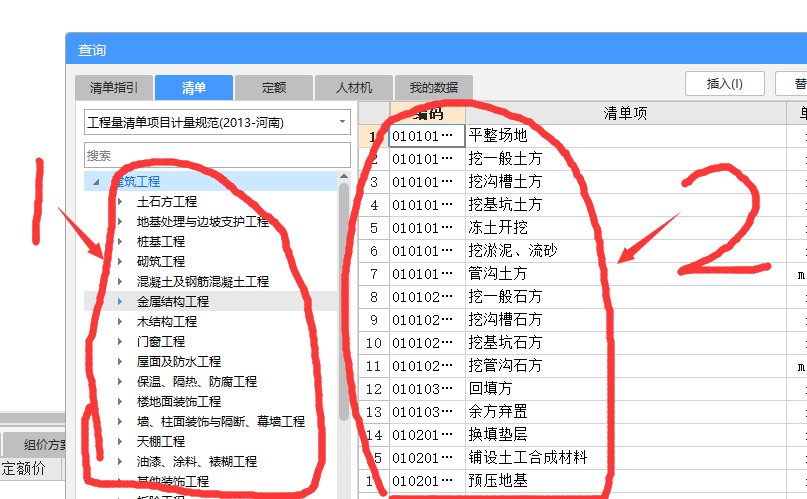
Task: Select 木结构工程 tree item
Action: tap(167, 322)
